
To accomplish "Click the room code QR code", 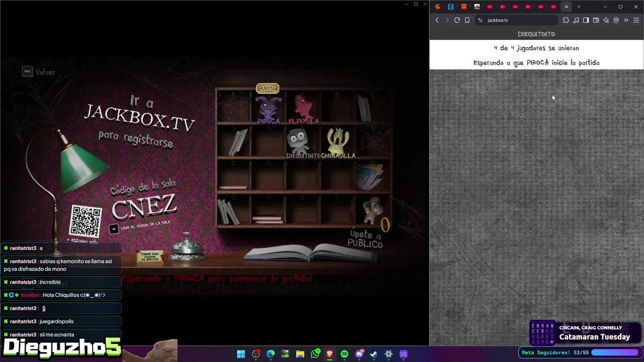I will pos(86,221).
